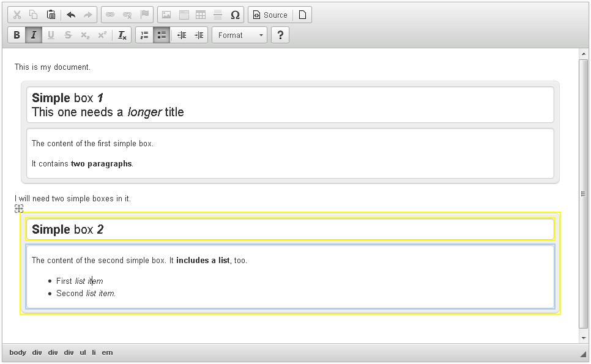Toggle the bulleted list button
The width and height of the screenshot is (591, 364).
point(162,35)
